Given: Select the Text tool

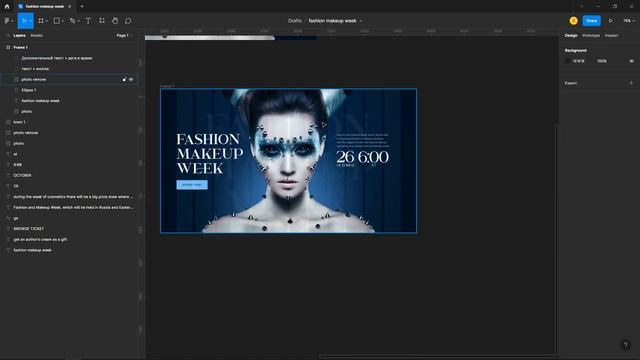Looking at the screenshot, I should coord(88,21).
